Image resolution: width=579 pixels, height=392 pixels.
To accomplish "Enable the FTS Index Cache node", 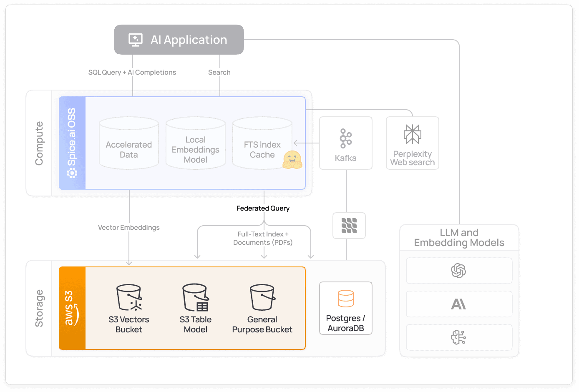I will coord(262,143).
